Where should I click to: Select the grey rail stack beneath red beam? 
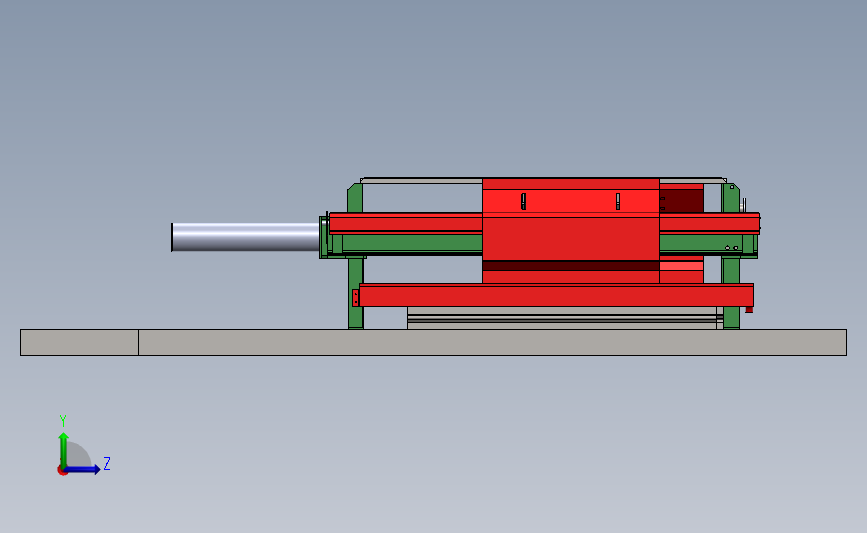pyautogui.click(x=565, y=318)
